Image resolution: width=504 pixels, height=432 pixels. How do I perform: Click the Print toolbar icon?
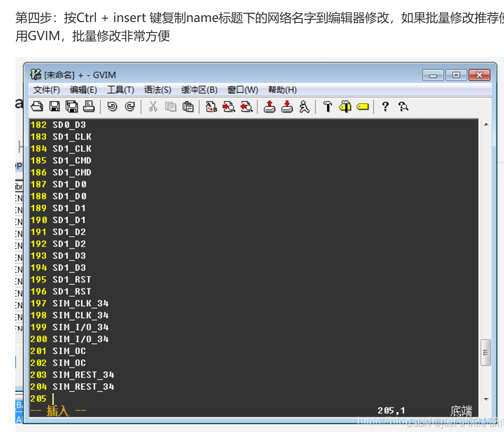pos(89,107)
